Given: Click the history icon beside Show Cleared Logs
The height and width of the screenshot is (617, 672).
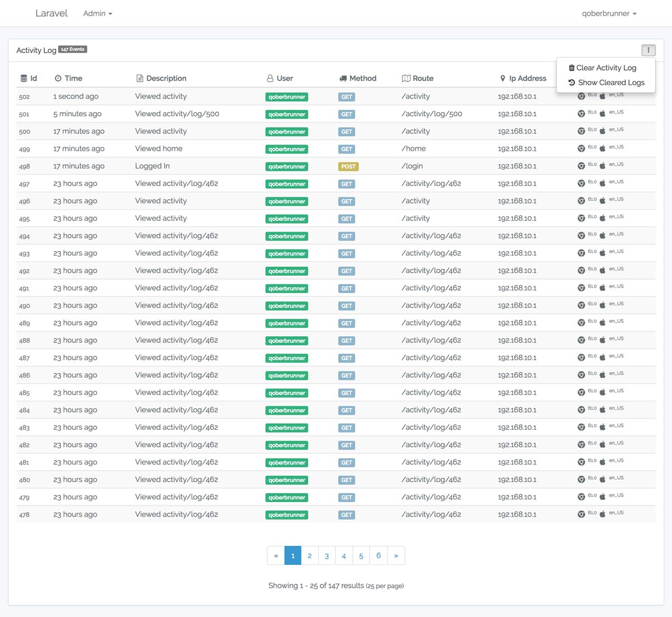Looking at the screenshot, I should tap(572, 82).
